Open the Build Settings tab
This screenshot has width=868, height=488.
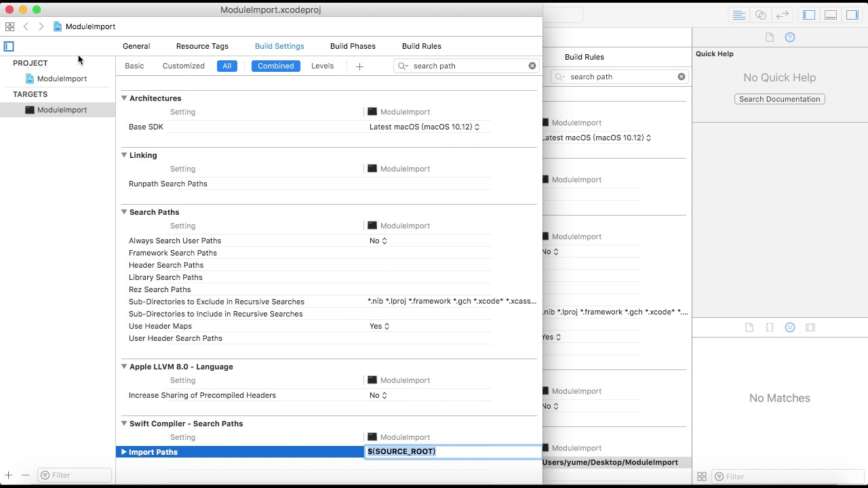279,46
